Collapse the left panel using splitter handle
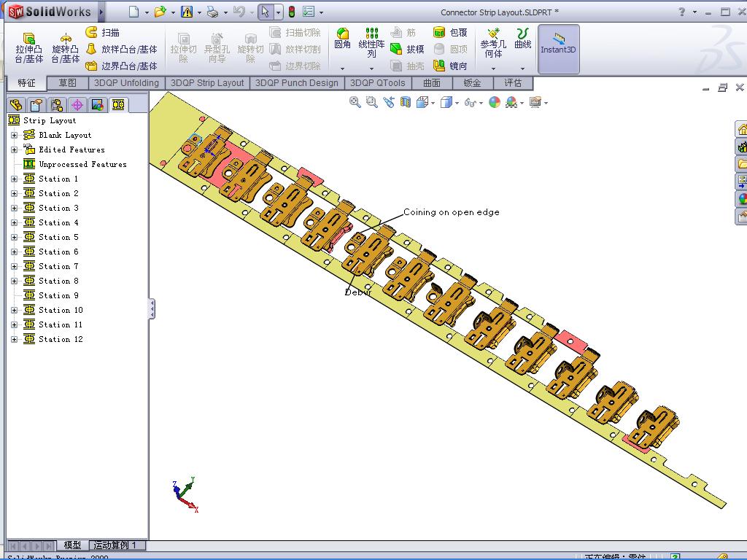 click(152, 308)
